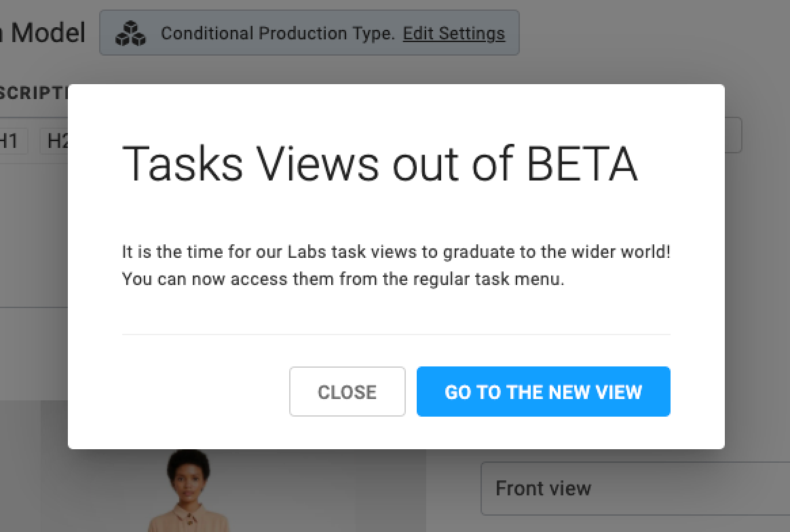The height and width of the screenshot is (532, 790).
Task: Click the partially hidden description section label
Action: click(34, 93)
